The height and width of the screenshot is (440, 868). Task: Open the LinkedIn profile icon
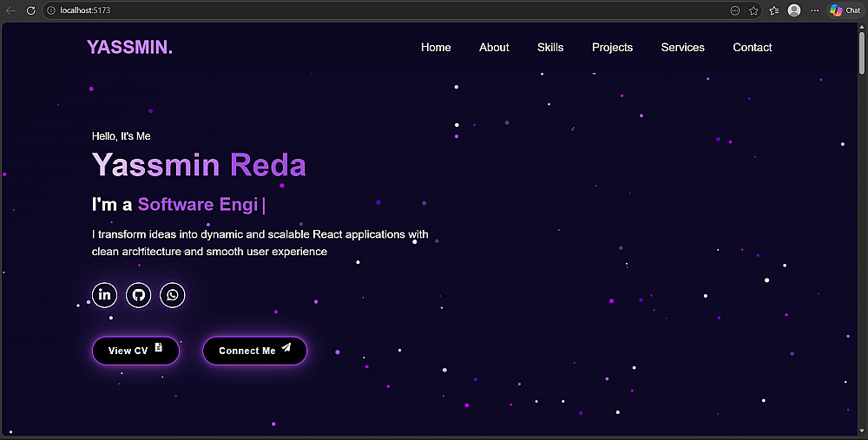(104, 294)
